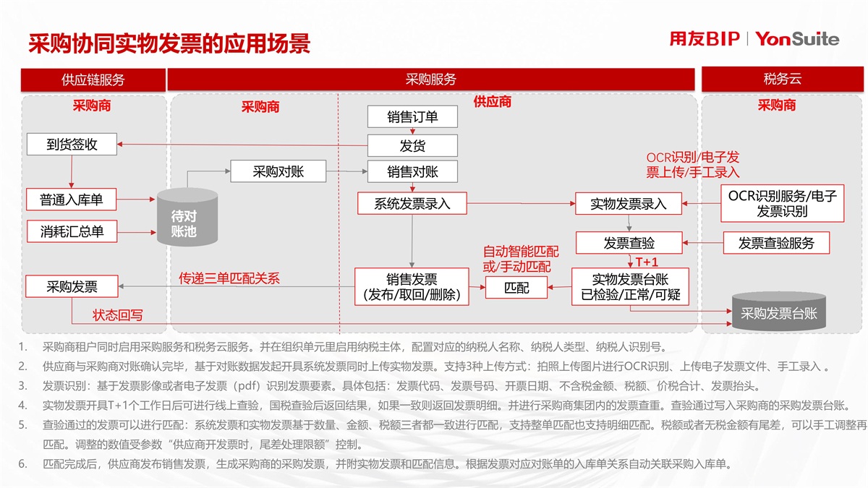Click the 采购发票台账 database cylinder

pyautogui.click(x=778, y=312)
